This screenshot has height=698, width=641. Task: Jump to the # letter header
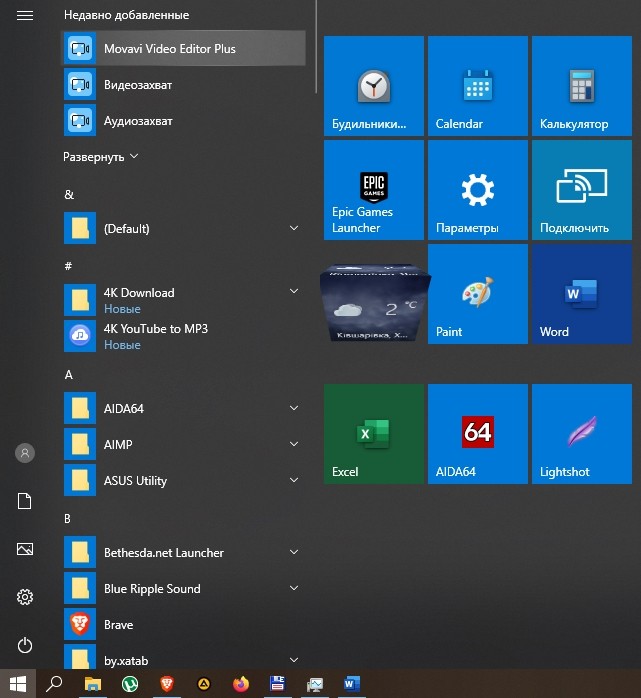68,266
